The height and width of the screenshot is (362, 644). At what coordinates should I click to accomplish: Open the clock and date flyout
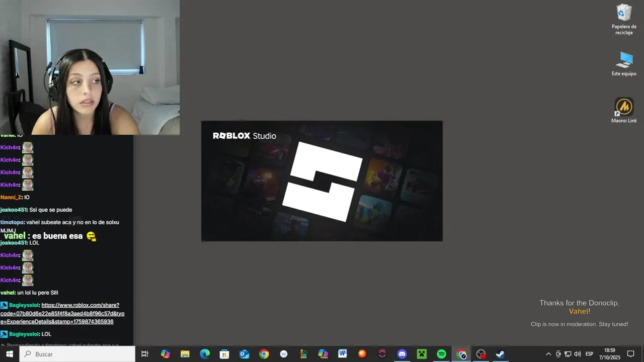[609, 354]
